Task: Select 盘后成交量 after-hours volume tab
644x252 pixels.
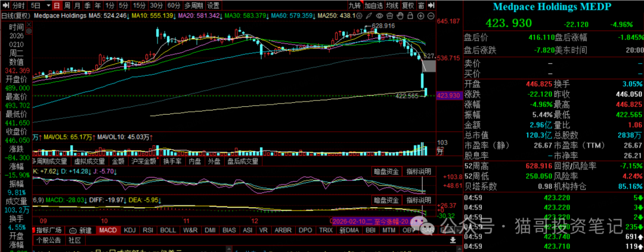Action: 243,162
